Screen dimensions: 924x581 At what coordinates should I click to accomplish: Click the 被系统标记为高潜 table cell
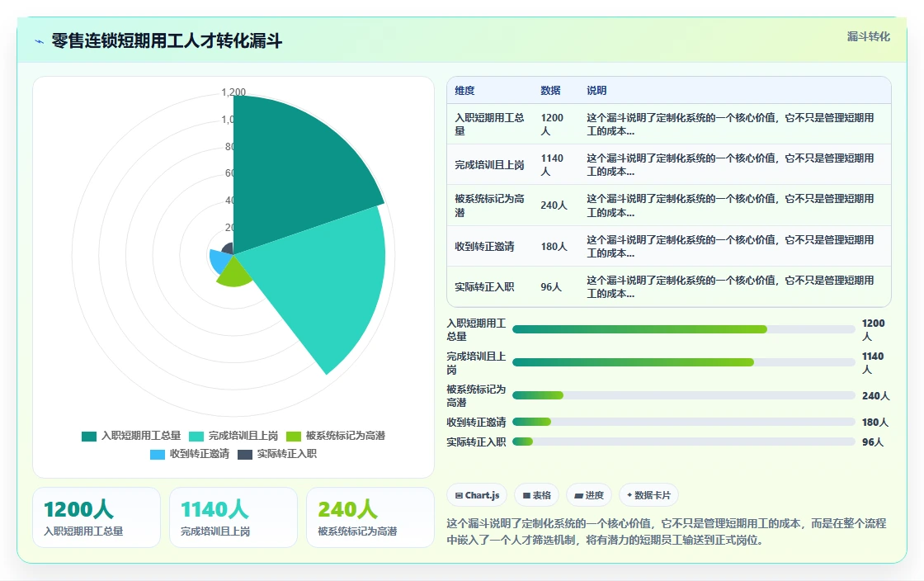490,205
